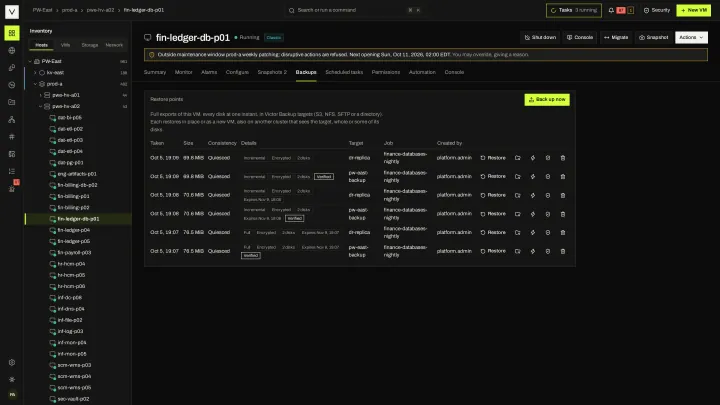The width and height of the screenshot is (720, 405).
Task: Click the override maintenance window link
Action: [x=490, y=55]
